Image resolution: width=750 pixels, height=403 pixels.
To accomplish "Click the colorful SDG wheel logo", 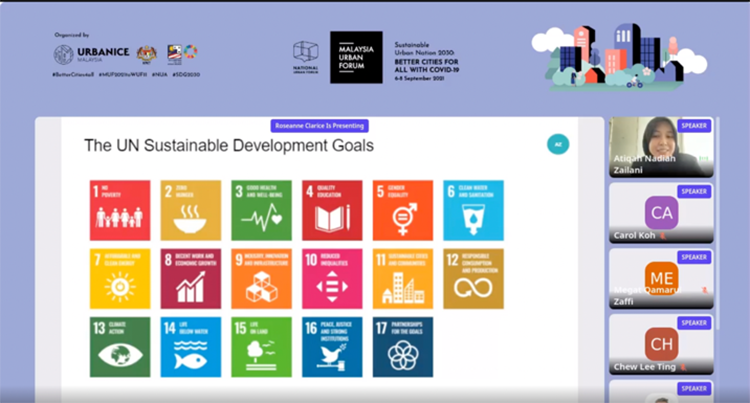I will click(190, 51).
